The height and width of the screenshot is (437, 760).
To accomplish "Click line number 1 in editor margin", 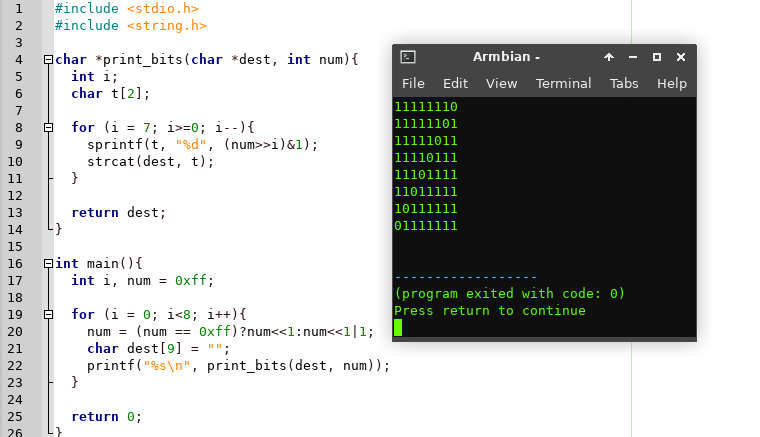I will point(18,9).
